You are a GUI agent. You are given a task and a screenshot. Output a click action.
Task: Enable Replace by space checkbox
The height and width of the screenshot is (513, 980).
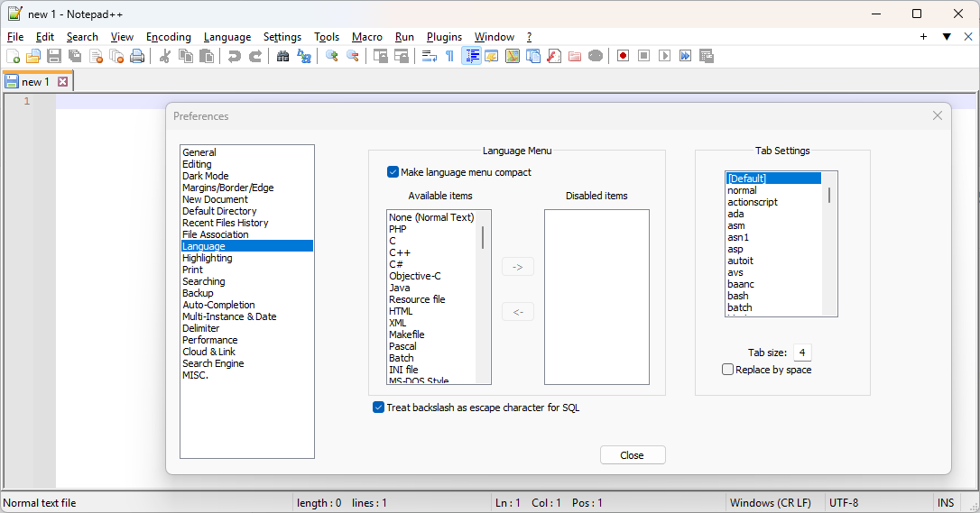coord(727,370)
